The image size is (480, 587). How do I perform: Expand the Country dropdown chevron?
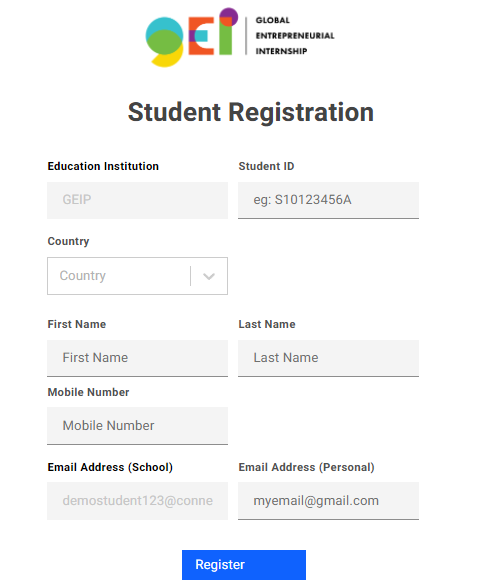tap(209, 276)
